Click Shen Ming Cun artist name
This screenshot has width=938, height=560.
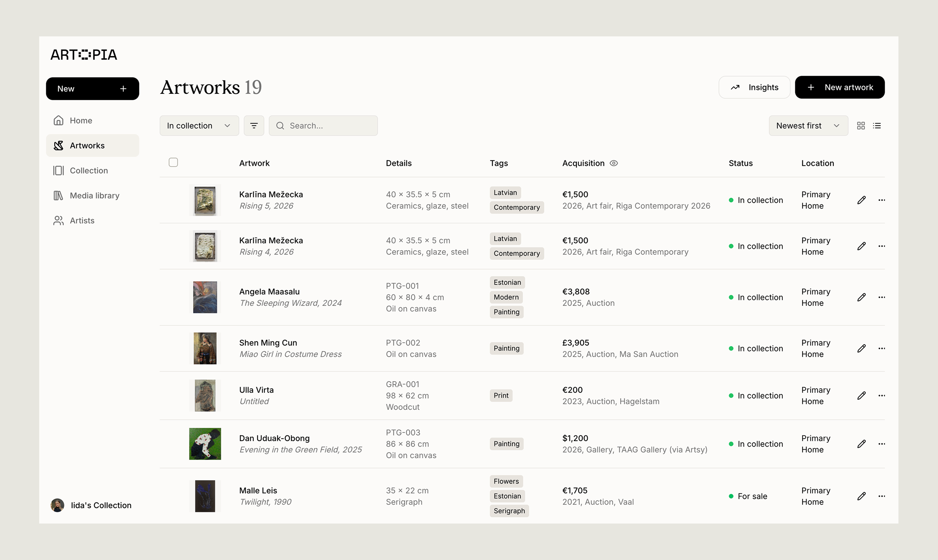click(x=268, y=343)
